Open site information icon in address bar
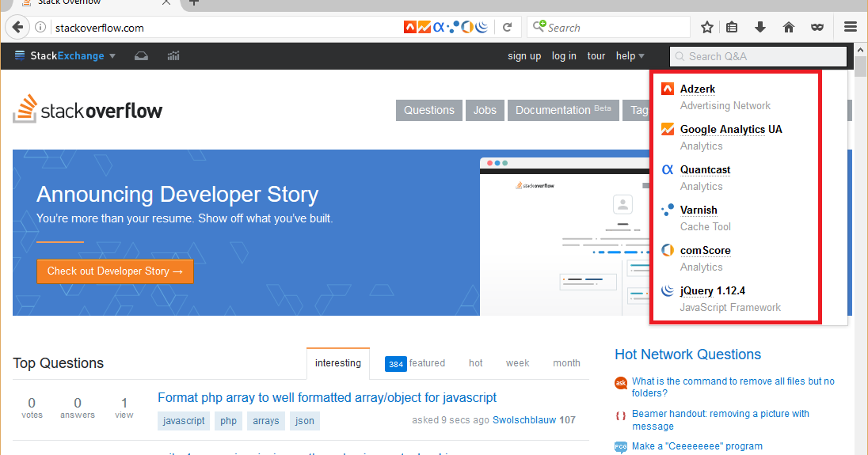This screenshot has width=868, height=455. pyautogui.click(x=40, y=27)
